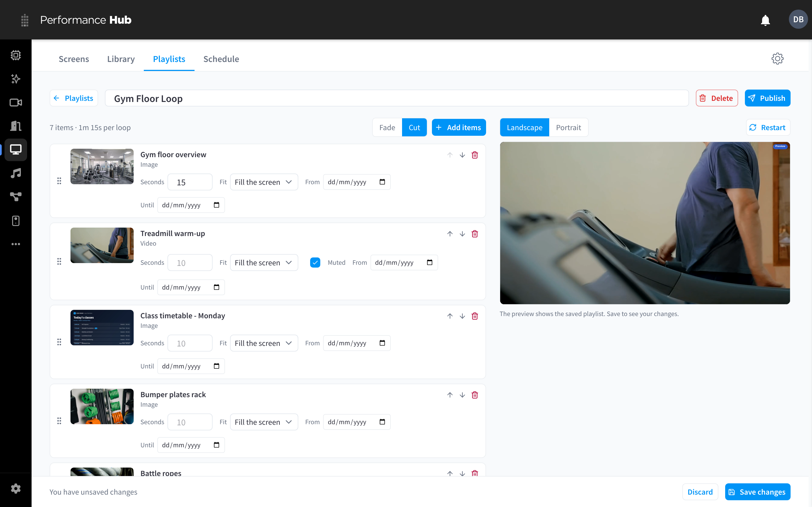This screenshot has height=507, width=812.
Task: Open Fit dropdown for Bumper plates rack
Action: (x=264, y=422)
